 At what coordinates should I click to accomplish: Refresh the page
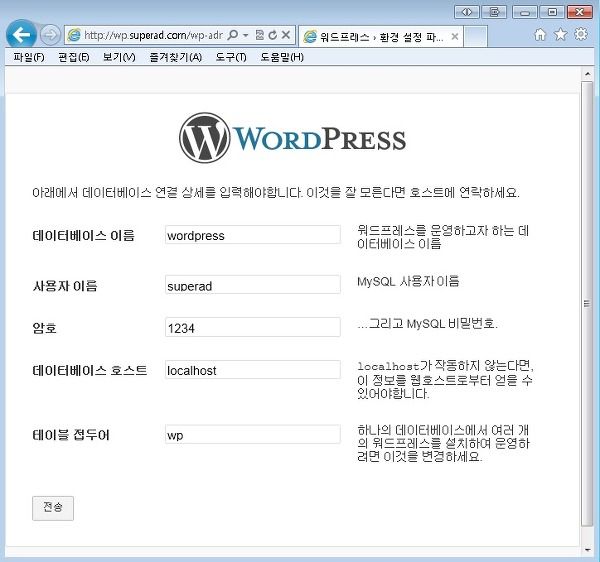pyautogui.click(x=272, y=35)
